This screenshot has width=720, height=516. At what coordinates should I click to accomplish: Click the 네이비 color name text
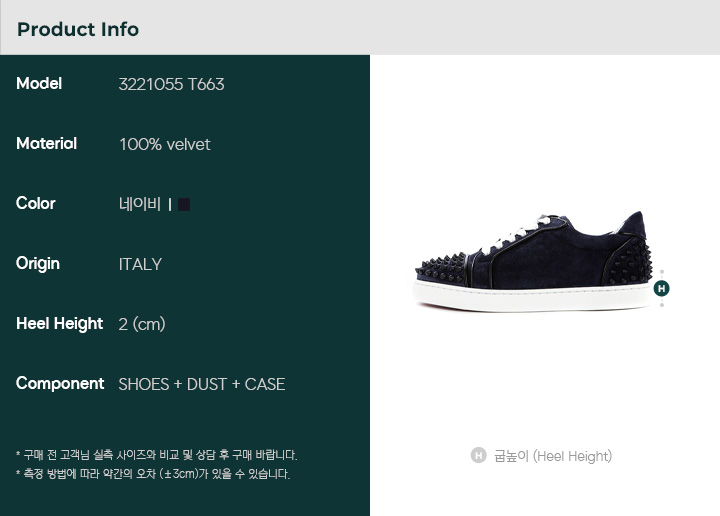pos(140,204)
